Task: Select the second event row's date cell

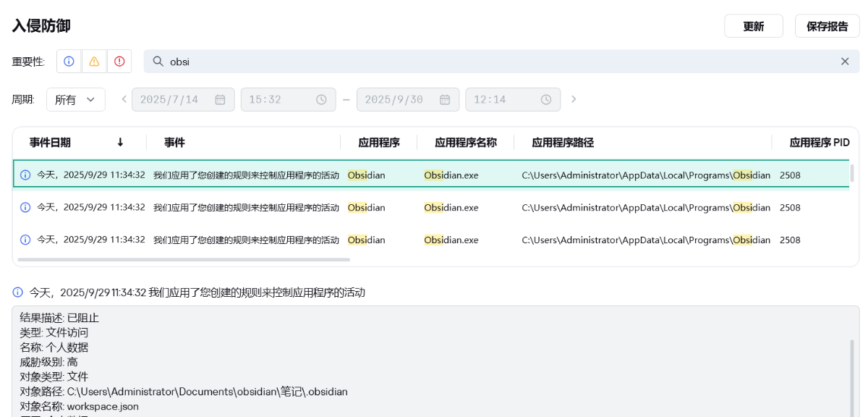Action: tap(91, 207)
